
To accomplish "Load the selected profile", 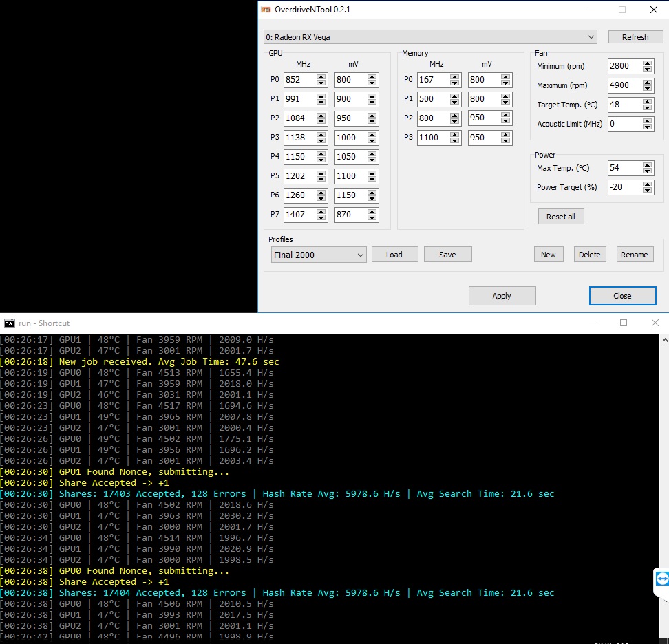I will tap(394, 255).
